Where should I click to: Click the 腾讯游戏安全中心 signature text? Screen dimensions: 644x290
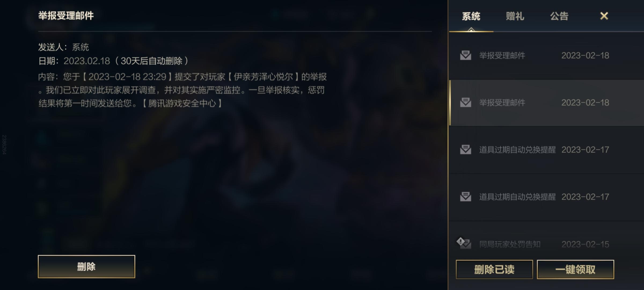click(x=182, y=103)
